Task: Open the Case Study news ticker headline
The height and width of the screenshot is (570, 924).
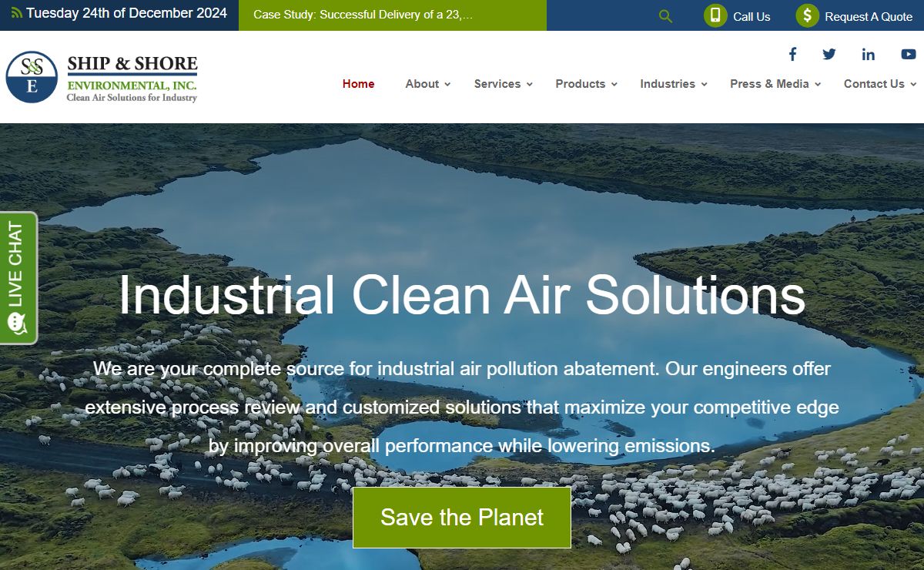Action: coord(363,15)
